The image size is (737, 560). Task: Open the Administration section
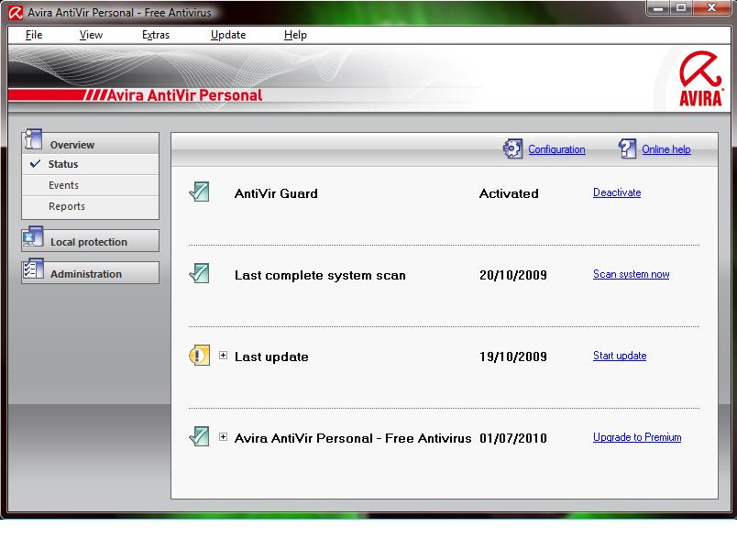point(90,273)
